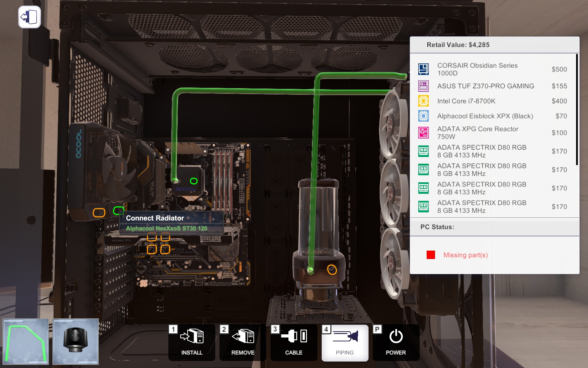Click the Retail Value: $4,285 header
The height and width of the screenshot is (368, 588).
pyautogui.click(x=458, y=45)
